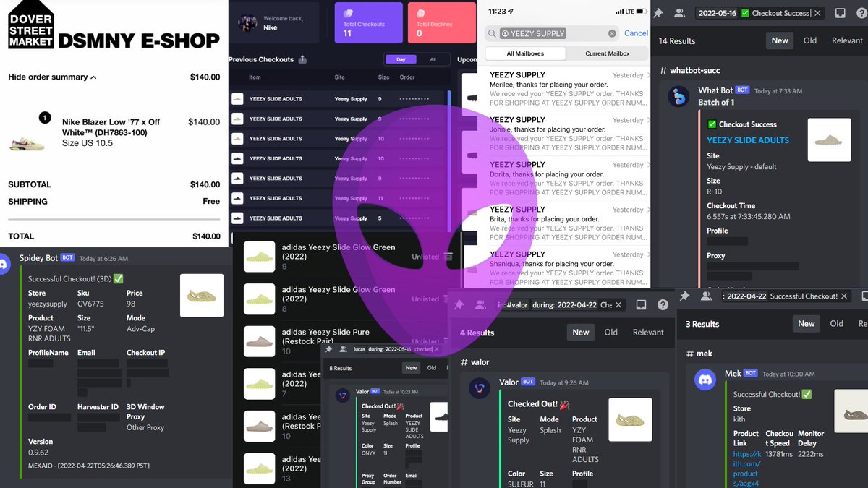This screenshot has width=868, height=488.
Task: Open pinned messages in mek search window
Action: (x=685, y=296)
